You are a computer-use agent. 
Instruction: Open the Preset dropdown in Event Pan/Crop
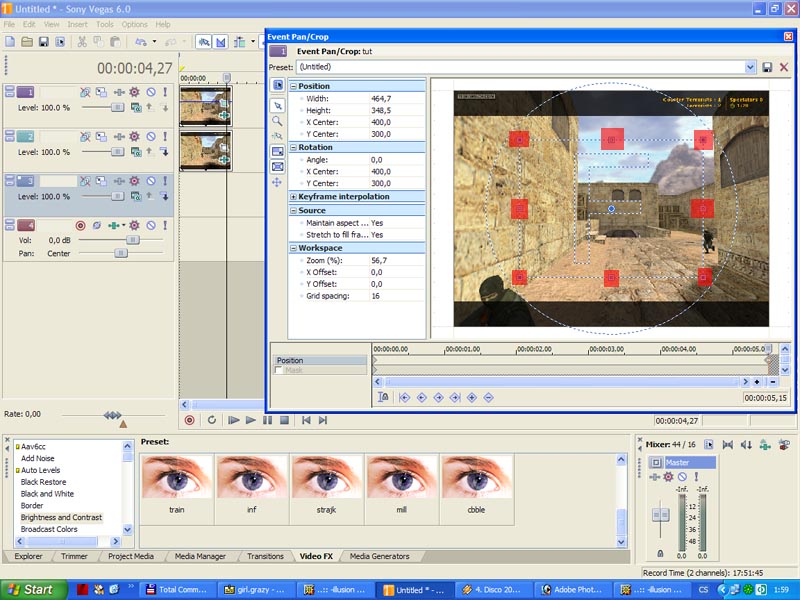[x=750, y=67]
